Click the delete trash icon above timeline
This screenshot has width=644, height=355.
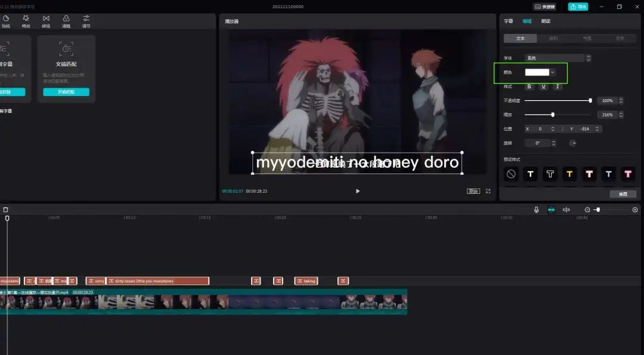pyautogui.click(x=6, y=209)
